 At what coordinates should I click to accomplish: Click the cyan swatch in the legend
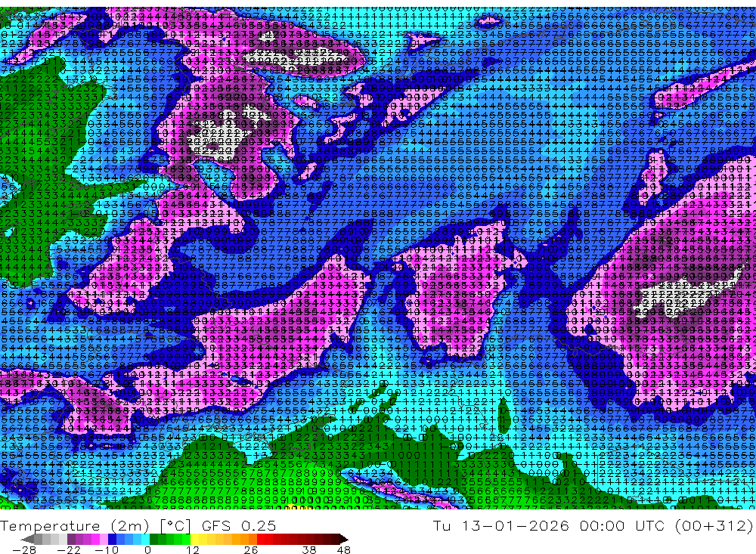coord(146,539)
